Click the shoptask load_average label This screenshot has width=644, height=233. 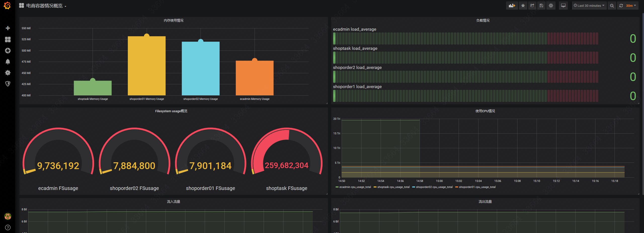coord(355,48)
